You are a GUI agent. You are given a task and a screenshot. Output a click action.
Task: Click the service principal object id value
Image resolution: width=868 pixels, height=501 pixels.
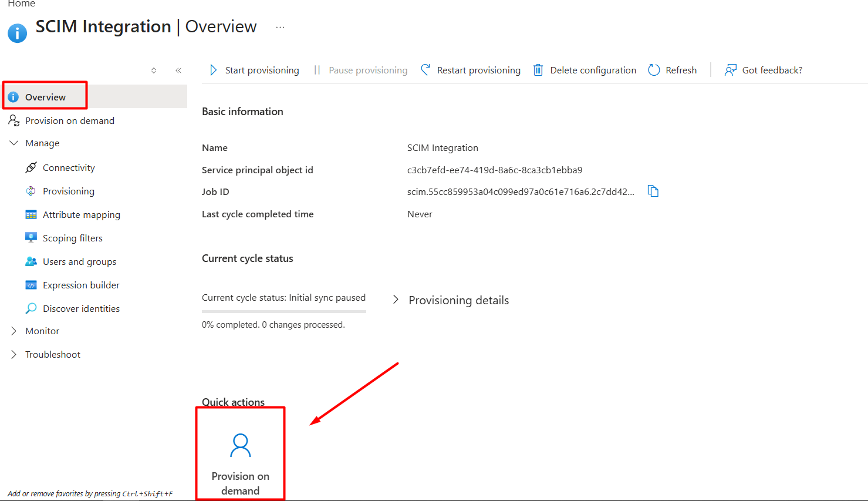click(x=495, y=170)
